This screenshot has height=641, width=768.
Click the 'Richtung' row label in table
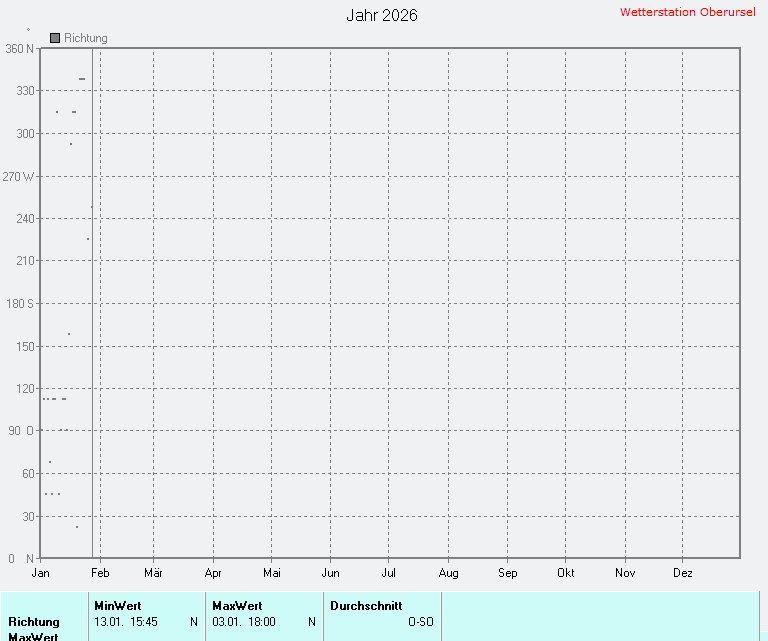point(34,622)
